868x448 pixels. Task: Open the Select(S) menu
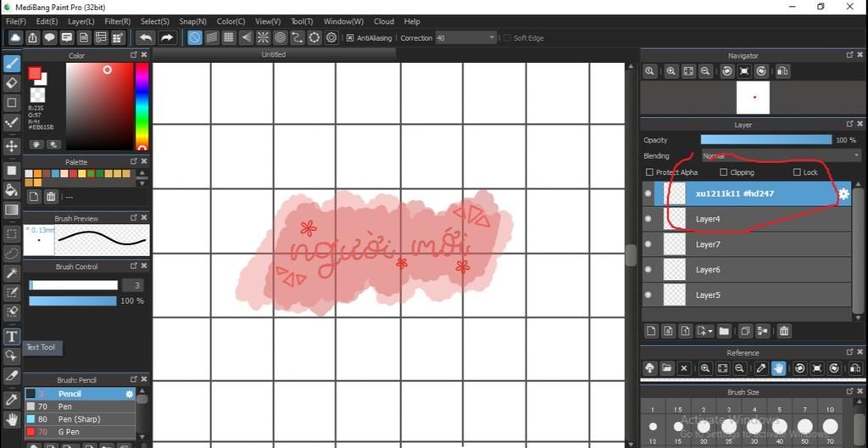tap(155, 21)
